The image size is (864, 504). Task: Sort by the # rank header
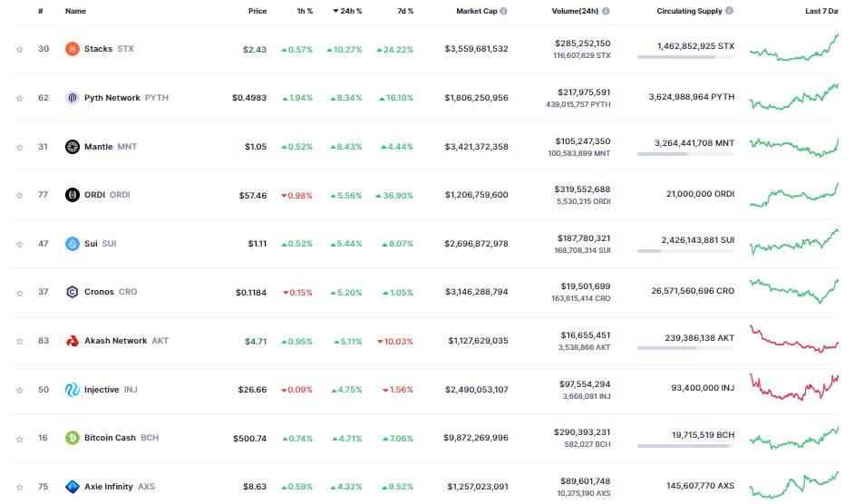point(41,11)
